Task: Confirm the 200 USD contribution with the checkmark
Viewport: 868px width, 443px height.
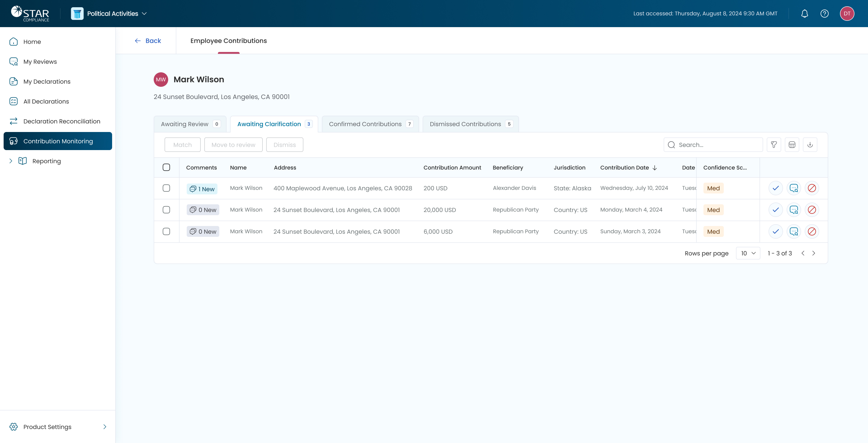Action: [775, 188]
